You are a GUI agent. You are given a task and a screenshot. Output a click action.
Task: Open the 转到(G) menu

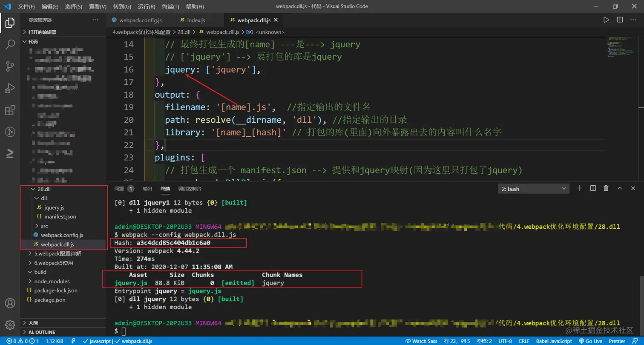click(x=123, y=6)
